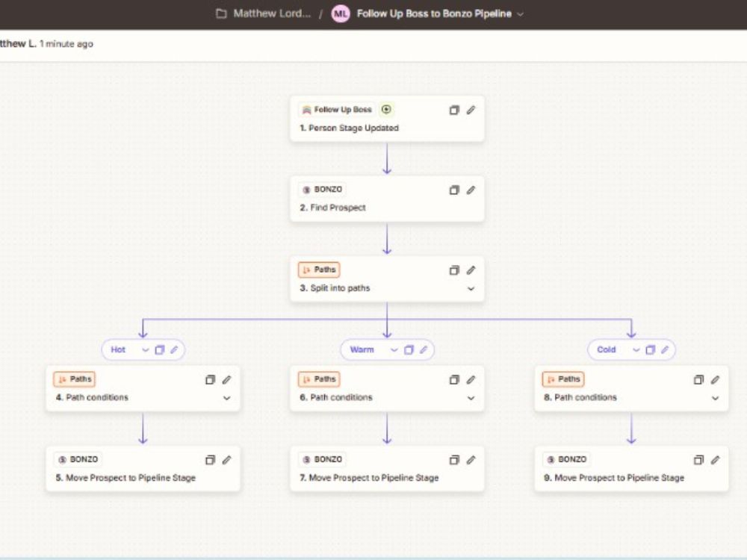Viewport: 747px width, 560px height.
Task: Click the title 'Follow Up Boss to Bonzo Pipeline'
Action: click(434, 13)
